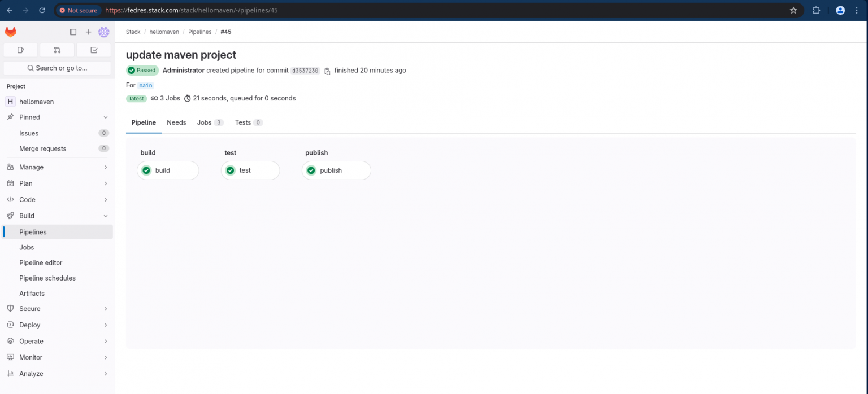Open the to-do list checkmark icon
868x394 pixels.
pyautogui.click(x=93, y=50)
